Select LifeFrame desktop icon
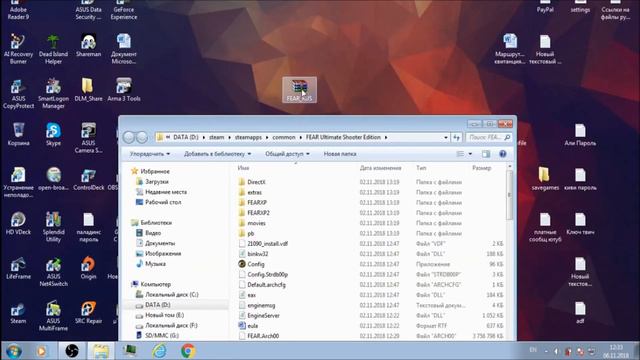Viewport: 640px width, 360px height. tap(18, 268)
